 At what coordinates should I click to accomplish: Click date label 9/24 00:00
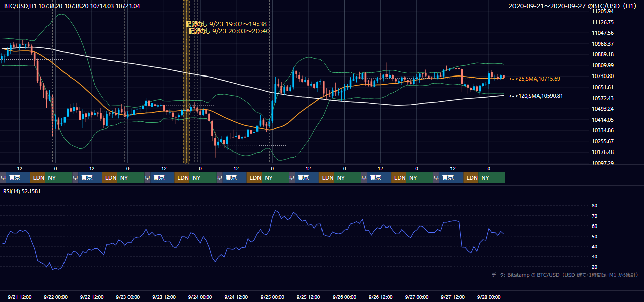coord(200,297)
